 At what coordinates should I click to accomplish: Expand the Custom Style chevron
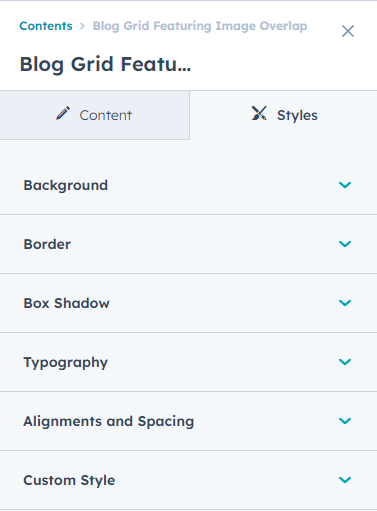[x=345, y=480]
